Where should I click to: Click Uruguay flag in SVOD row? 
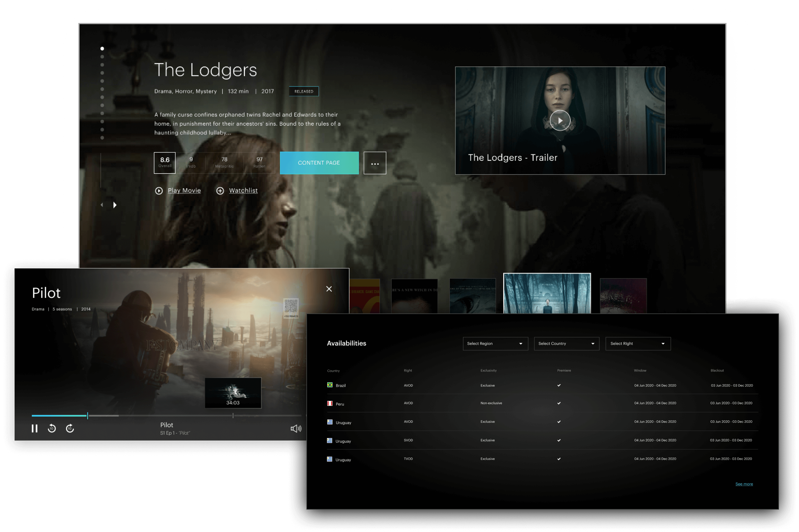point(329,441)
